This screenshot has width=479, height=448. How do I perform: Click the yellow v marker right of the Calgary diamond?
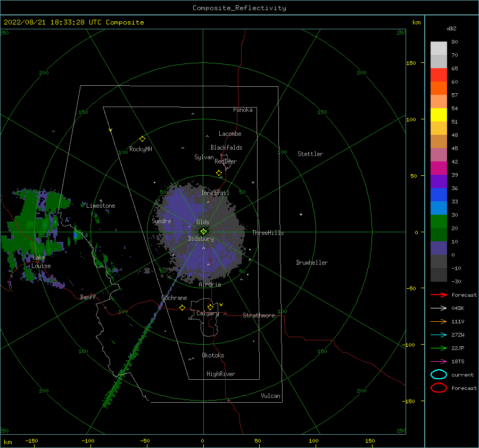click(221, 305)
